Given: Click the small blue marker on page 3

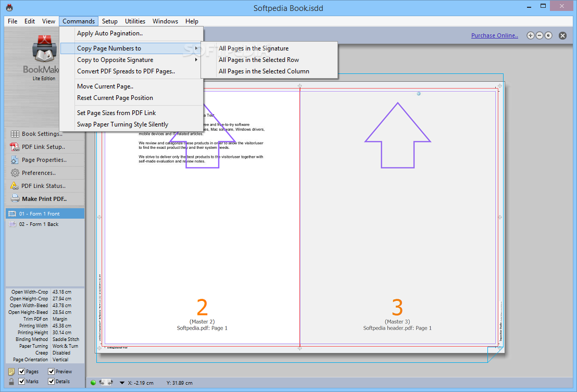Looking at the screenshot, I should 418,94.
